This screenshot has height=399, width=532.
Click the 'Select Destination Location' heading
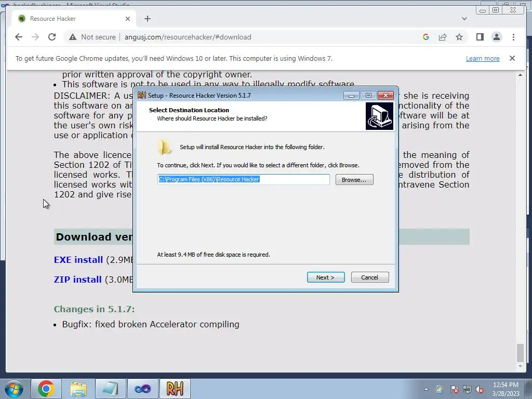coord(189,110)
